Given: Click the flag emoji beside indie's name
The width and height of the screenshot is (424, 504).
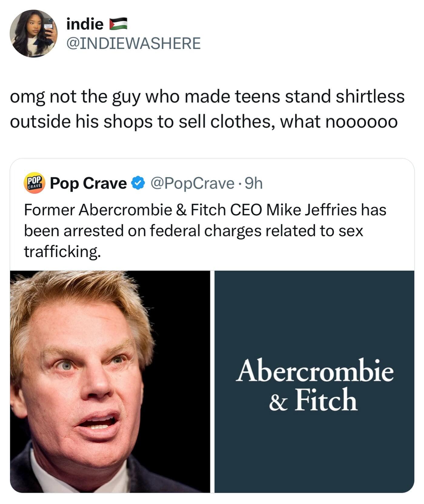Looking at the screenshot, I should 118,24.
